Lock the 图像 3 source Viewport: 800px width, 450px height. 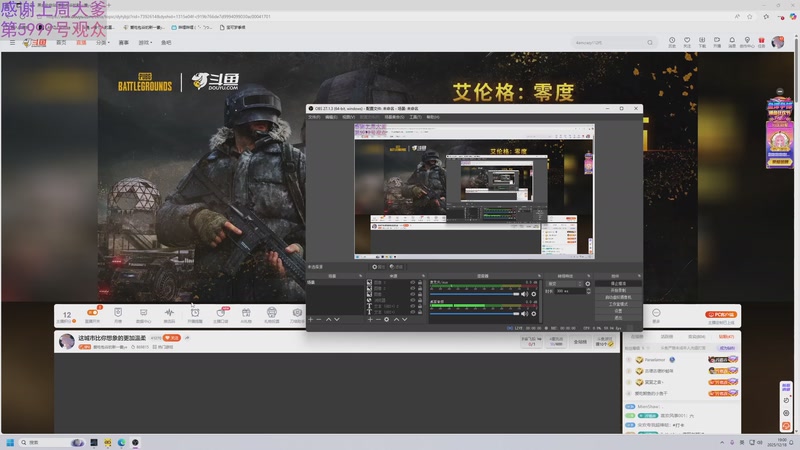tap(420, 282)
